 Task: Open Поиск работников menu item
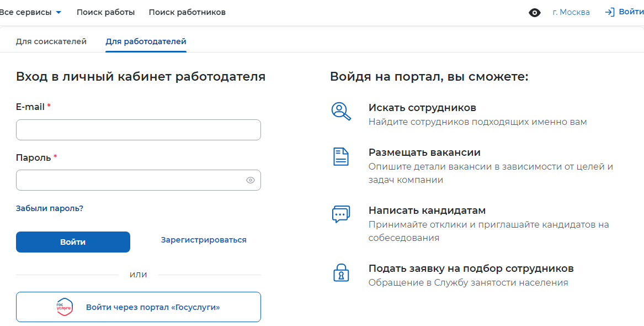tap(187, 12)
